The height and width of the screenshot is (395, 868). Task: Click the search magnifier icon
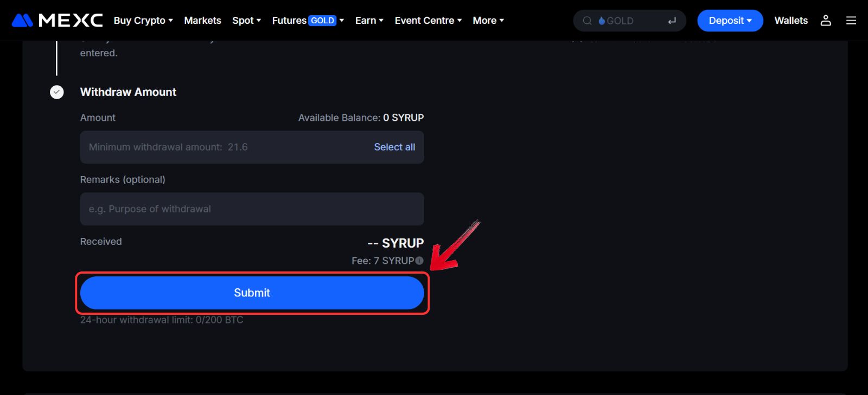(587, 21)
